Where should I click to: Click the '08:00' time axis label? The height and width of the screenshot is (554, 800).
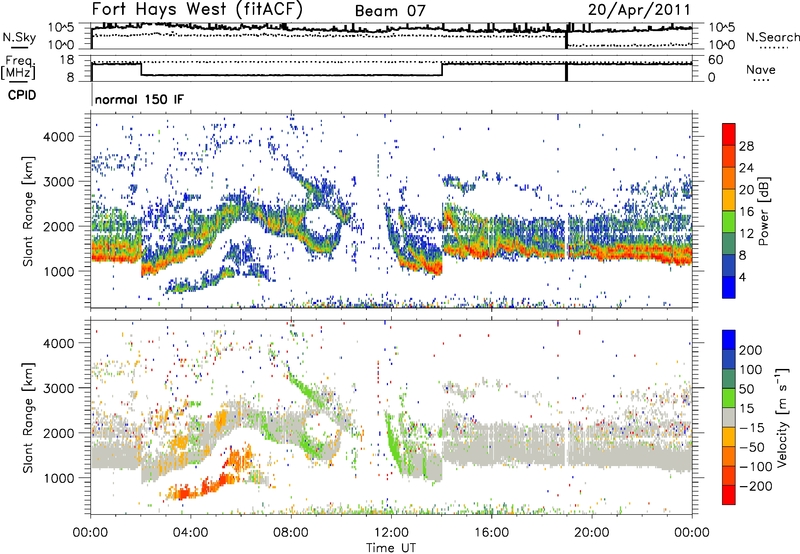click(290, 533)
